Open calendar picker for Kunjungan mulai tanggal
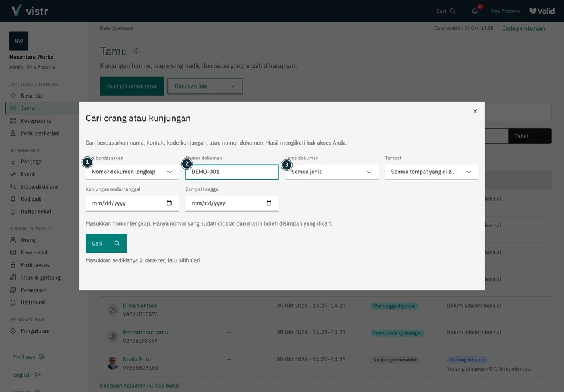The width and height of the screenshot is (564, 392). tap(169, 203)
